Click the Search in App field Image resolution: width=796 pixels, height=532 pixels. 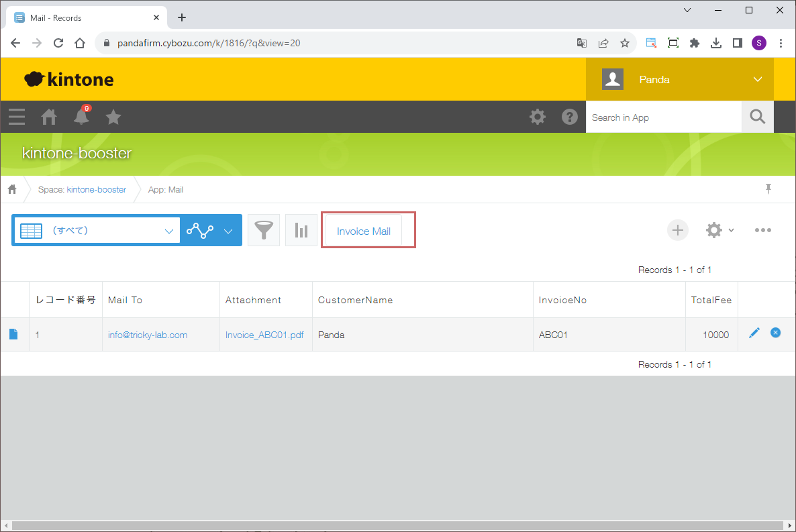click(x=663, y=117)
